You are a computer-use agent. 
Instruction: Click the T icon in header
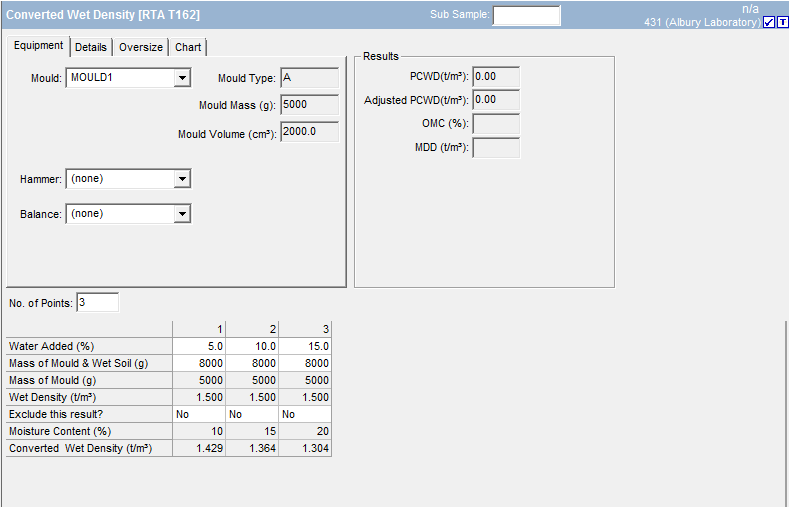(x=781, y=23)
